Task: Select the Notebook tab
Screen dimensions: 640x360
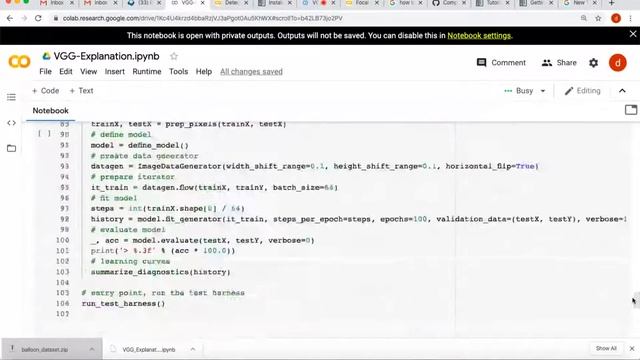Action: (51, 111)
